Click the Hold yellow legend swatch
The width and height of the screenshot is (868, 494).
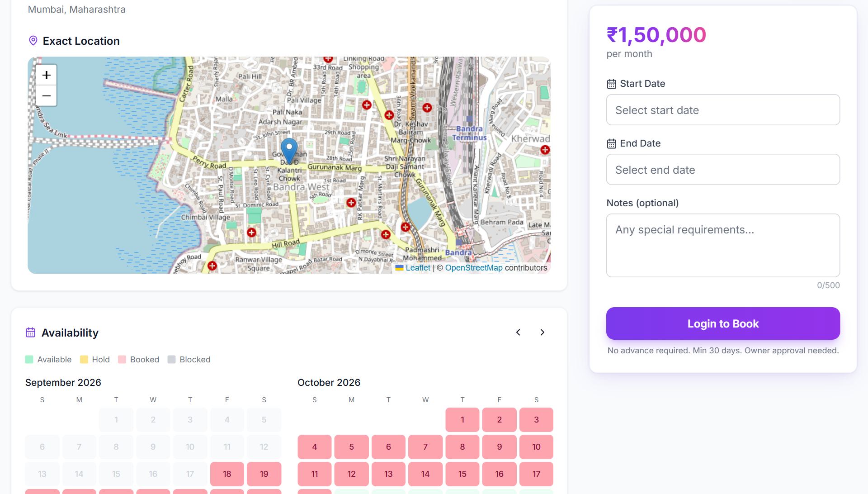(x=84, y=360)
